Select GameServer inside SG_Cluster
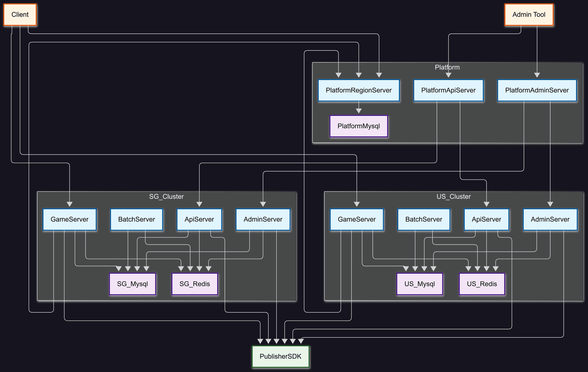The height and width of the screenshot is (372, 588). [x=70, y=219]
